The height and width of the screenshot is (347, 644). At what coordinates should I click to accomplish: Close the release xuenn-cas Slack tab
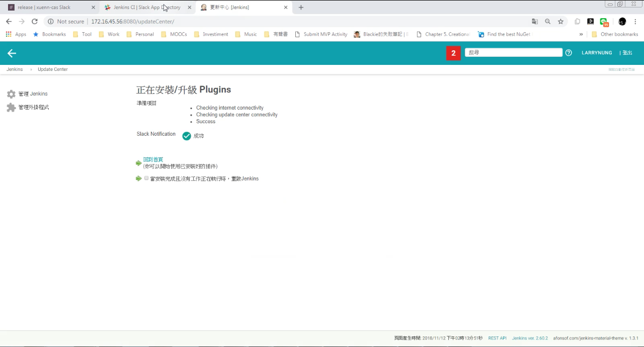pyautogui.click(x=93, y=8)
